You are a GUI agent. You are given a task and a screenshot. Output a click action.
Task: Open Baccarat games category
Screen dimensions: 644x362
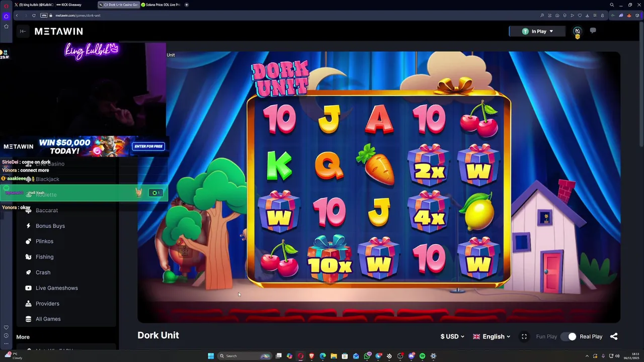(47, 210)
